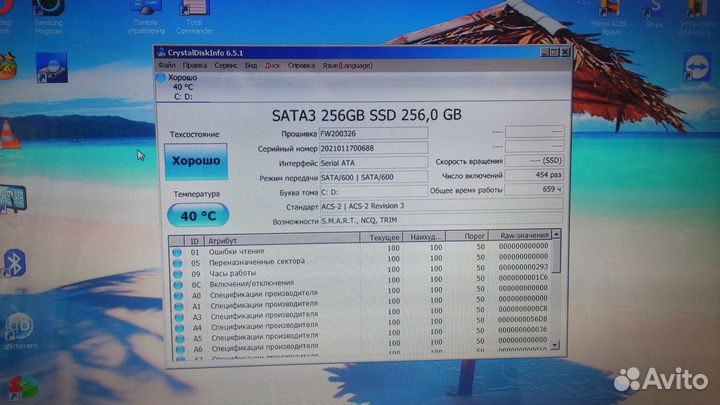Open the Диск menu
Image resolution: width=720 pixels, height=405 pixels.
[x=272, y=66]
